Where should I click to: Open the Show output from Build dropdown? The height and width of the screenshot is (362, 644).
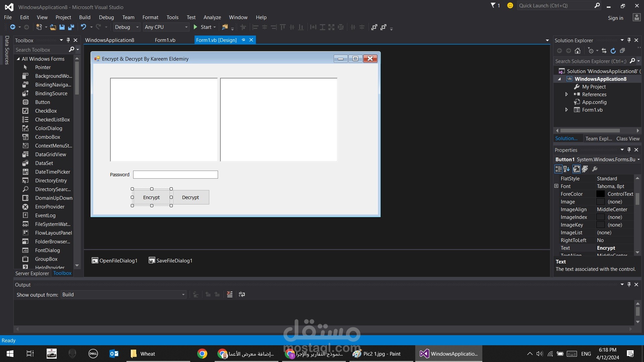tap(123, 295)
